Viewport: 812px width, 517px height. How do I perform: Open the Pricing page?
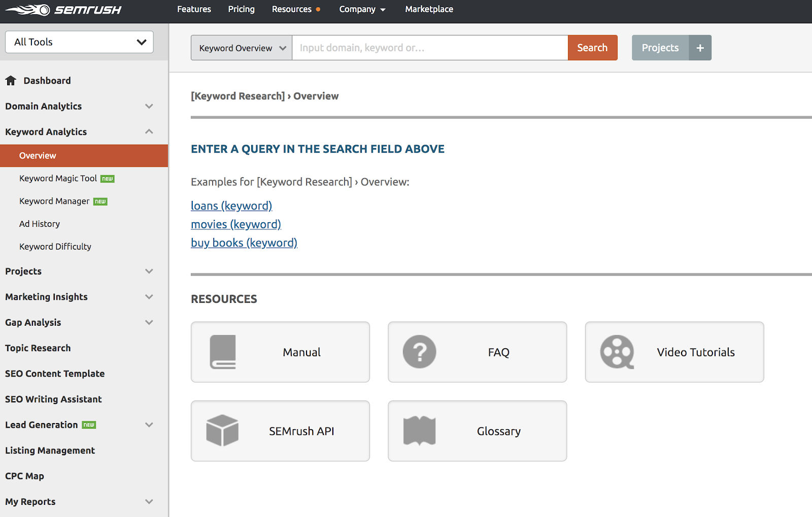[242, 9]
